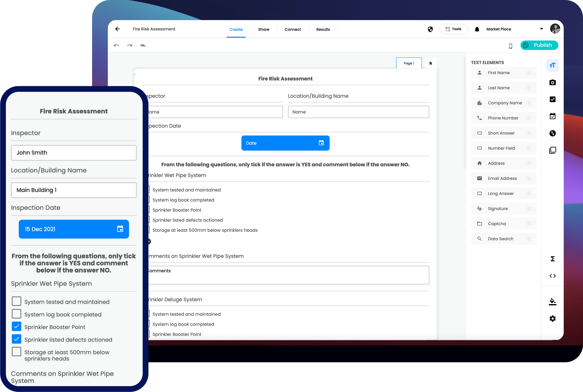583x392 pixels.
Task: Click the Comments text area in editor
Action: [x=288, y=275]
